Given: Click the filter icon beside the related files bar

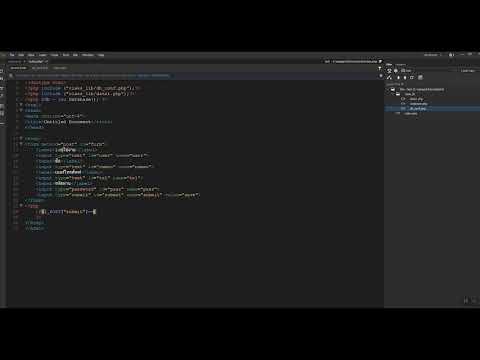Looking at the screenshot, I should click(380, 68).
